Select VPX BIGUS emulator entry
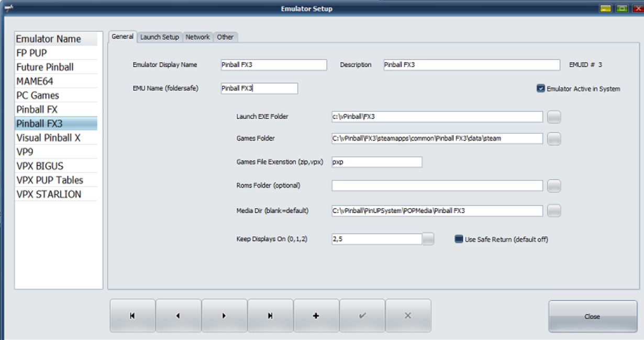The image size is (644, 340). point(56,166)
